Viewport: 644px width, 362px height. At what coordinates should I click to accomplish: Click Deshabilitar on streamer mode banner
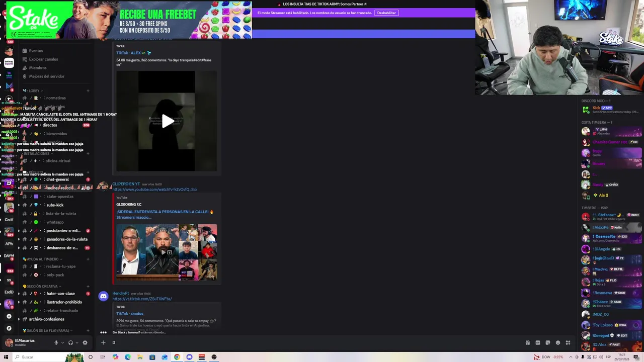386,13
